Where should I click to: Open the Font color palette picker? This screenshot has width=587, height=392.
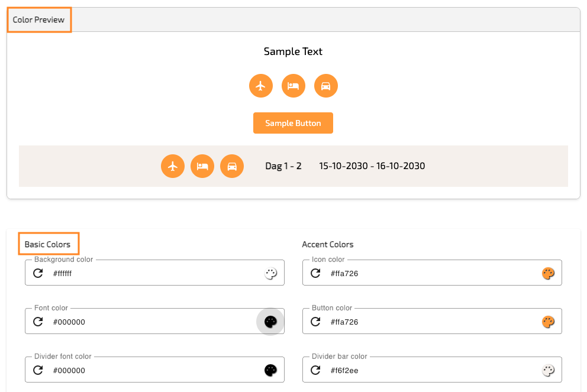tap(270, 322)
